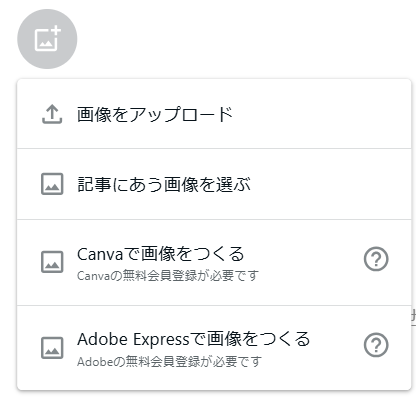
Task: Click the picture icon beside 記事にあう画像を選ぶ
Action: coord(52,184)
